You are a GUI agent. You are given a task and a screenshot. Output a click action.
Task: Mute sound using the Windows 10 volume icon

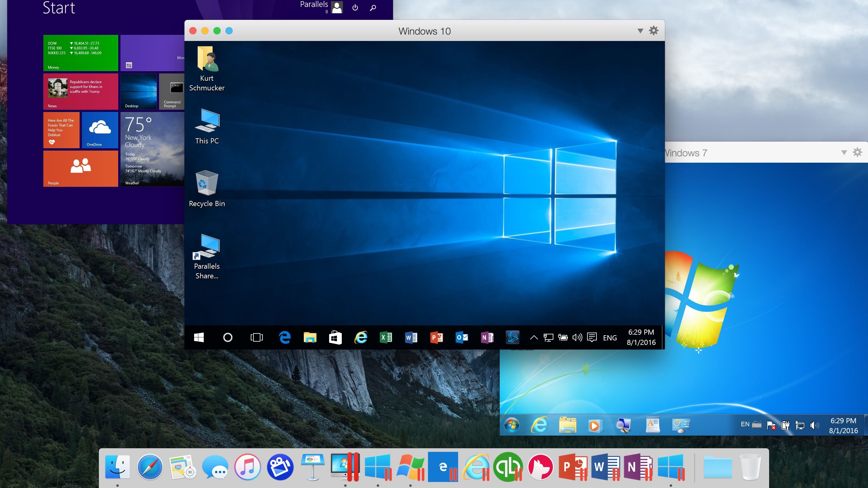(x=577, y=337)
